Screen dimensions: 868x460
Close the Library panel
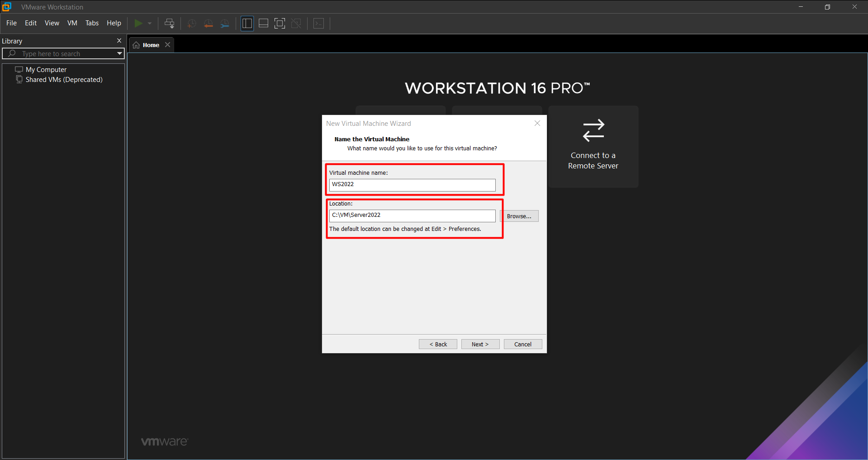click(119, 41)
